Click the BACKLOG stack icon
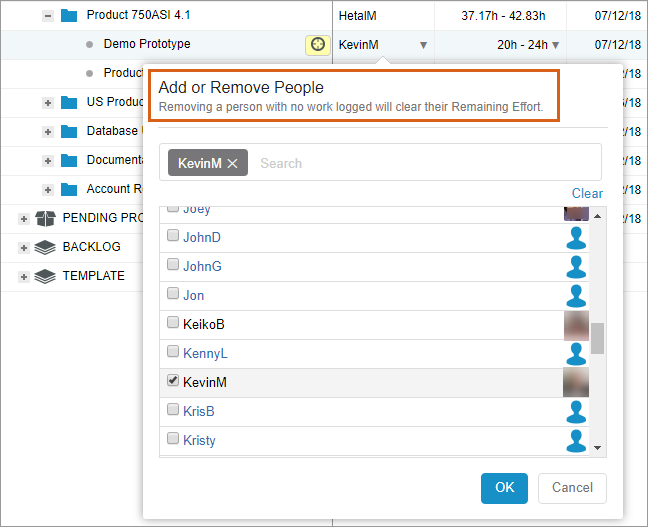 (45, 247)
